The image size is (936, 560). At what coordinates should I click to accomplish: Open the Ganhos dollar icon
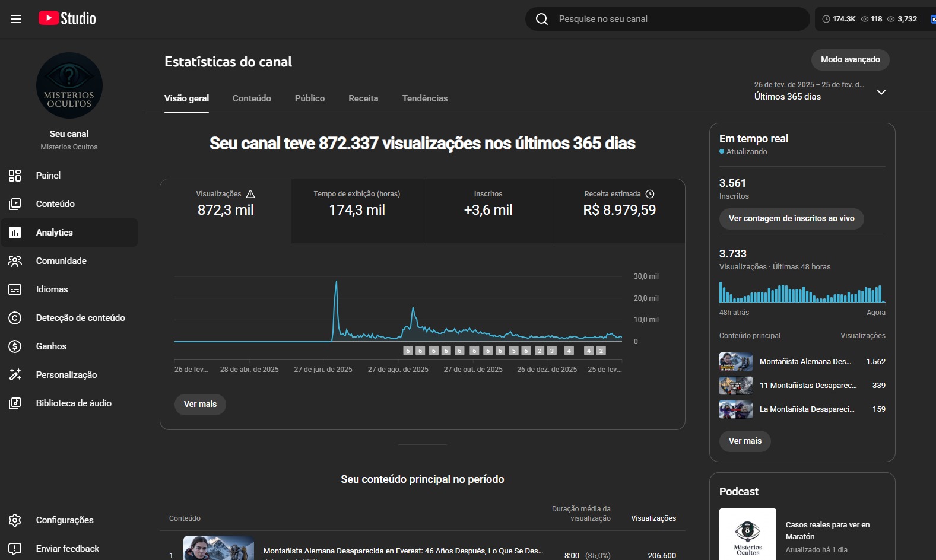(15, 346)
